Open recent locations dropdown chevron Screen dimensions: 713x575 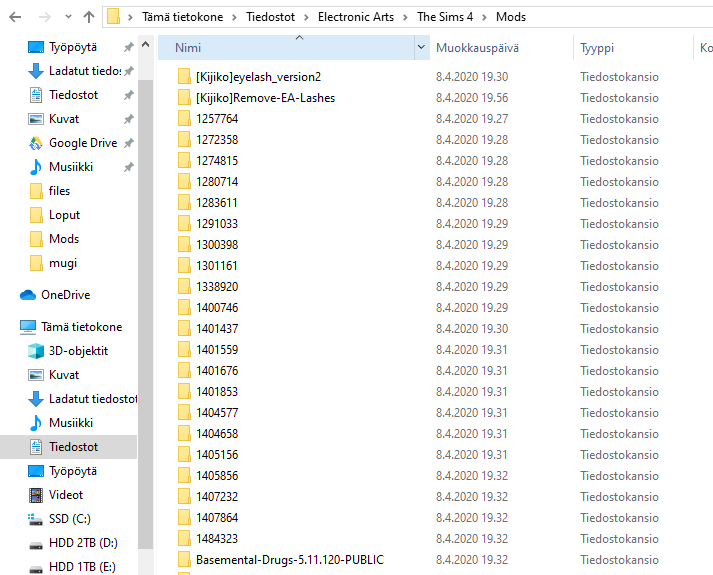click(x=68, y=17)
